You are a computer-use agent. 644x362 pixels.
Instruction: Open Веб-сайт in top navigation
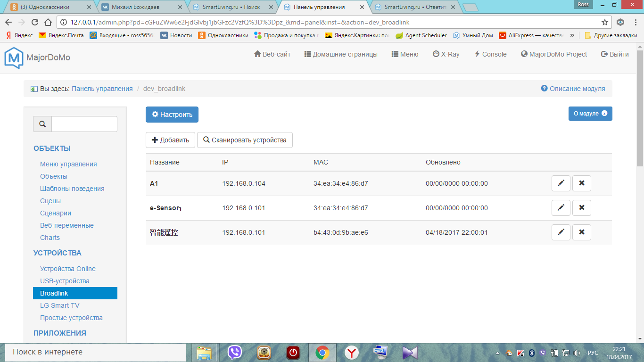pos(272,54)
